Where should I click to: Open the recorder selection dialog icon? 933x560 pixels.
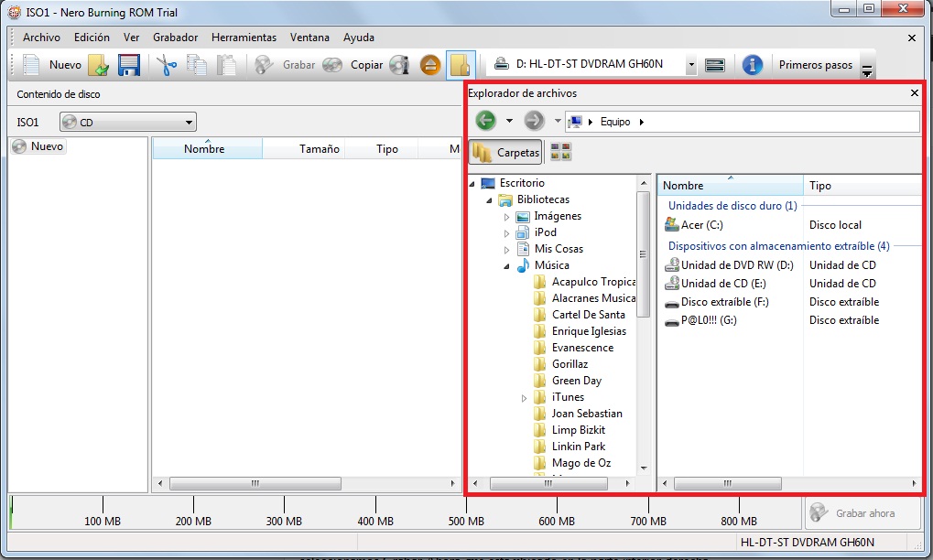[714, 65]
